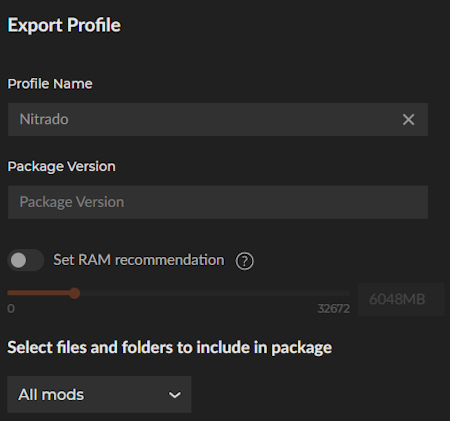The image size is (450, 421).
Task: Select the 6048MB RAM value box
Action: [x=401, y=299]
